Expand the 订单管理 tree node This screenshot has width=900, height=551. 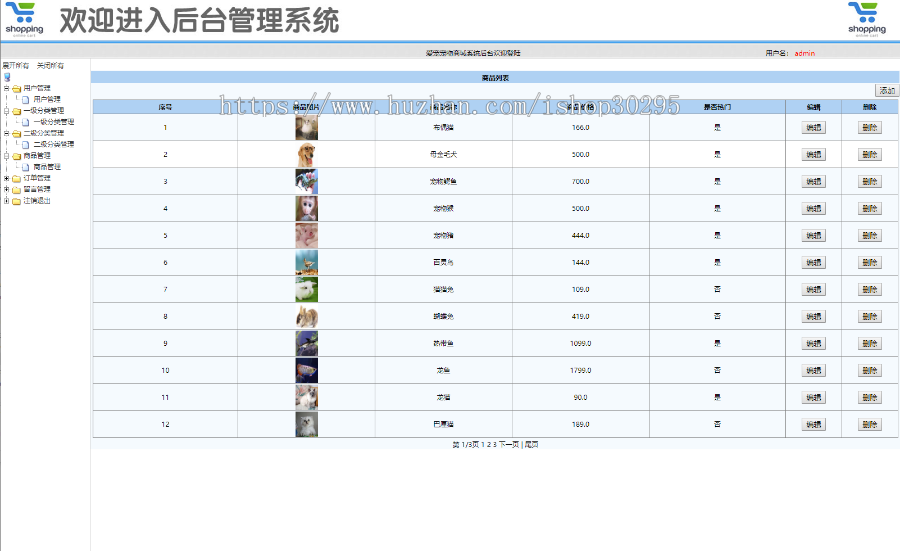(x=6, y=178)
